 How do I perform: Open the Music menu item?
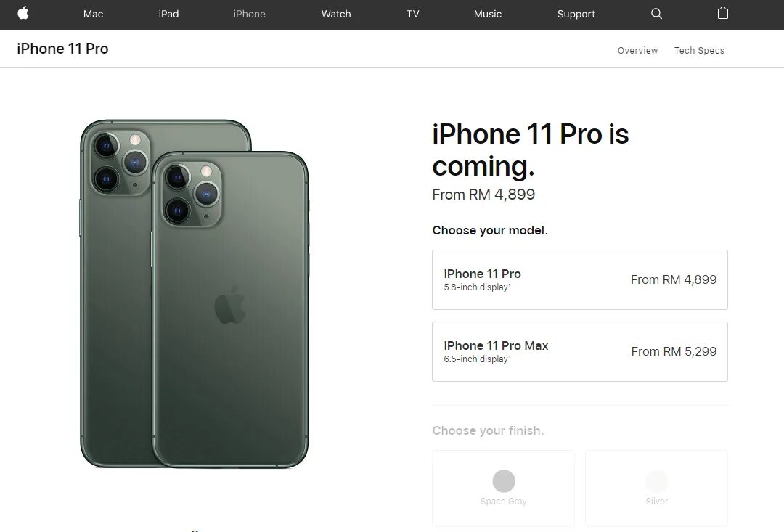(x=488, y=14)
